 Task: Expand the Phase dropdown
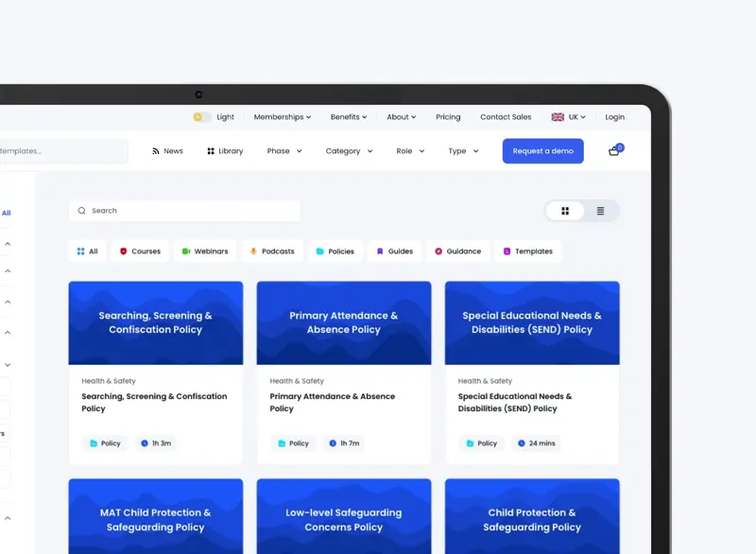point(284,151)
